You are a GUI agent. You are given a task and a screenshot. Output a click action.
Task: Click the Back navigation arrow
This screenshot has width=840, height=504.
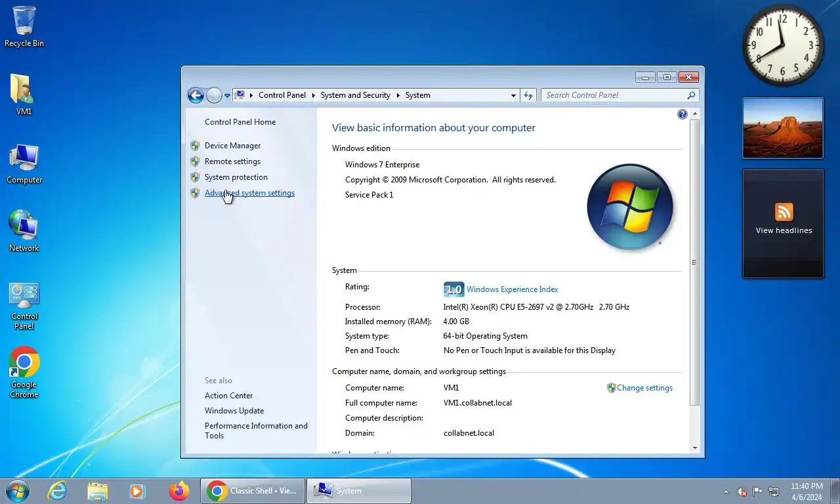point(196,95)
